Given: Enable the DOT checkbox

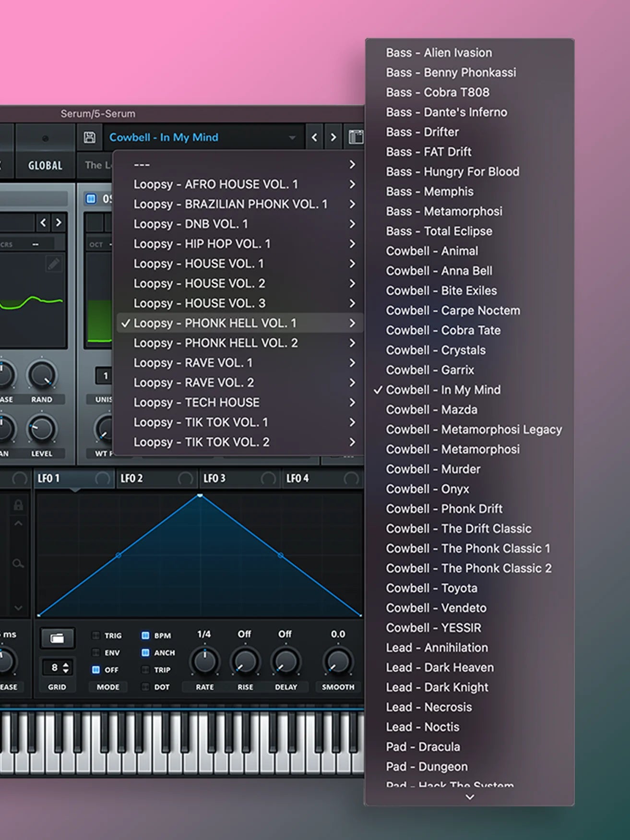Looking at the screenshot, I should click(145, 687).
